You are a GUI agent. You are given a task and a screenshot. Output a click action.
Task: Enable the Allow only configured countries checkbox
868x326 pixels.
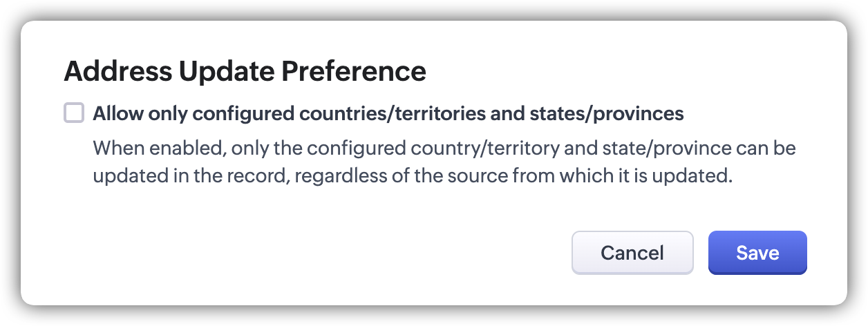point(74,113)
